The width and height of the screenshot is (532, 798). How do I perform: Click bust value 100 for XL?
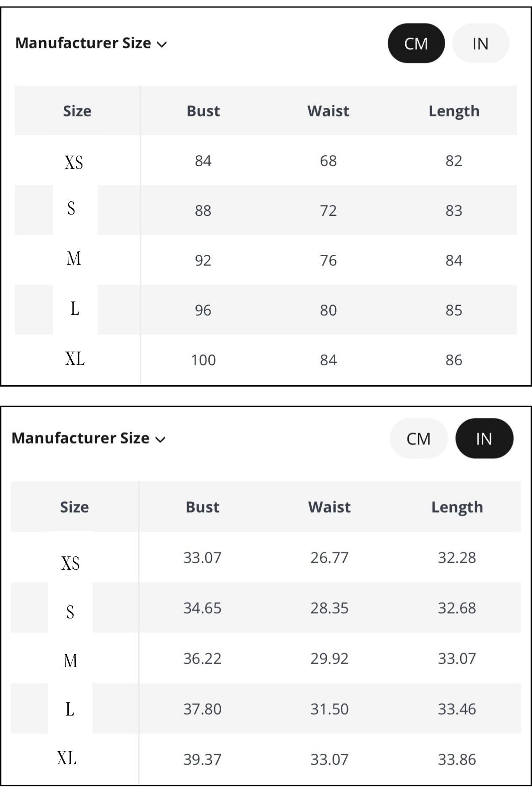tap(203, 360)
